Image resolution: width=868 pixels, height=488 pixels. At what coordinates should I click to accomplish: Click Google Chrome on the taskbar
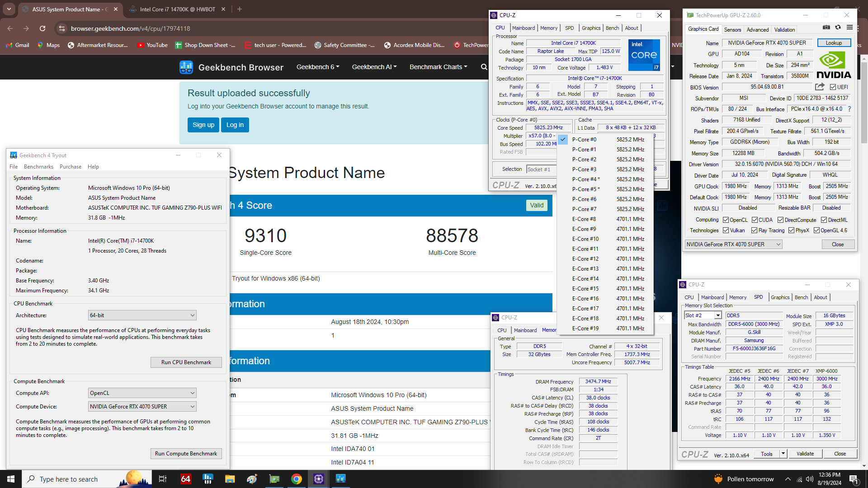[x=297, y=479]
